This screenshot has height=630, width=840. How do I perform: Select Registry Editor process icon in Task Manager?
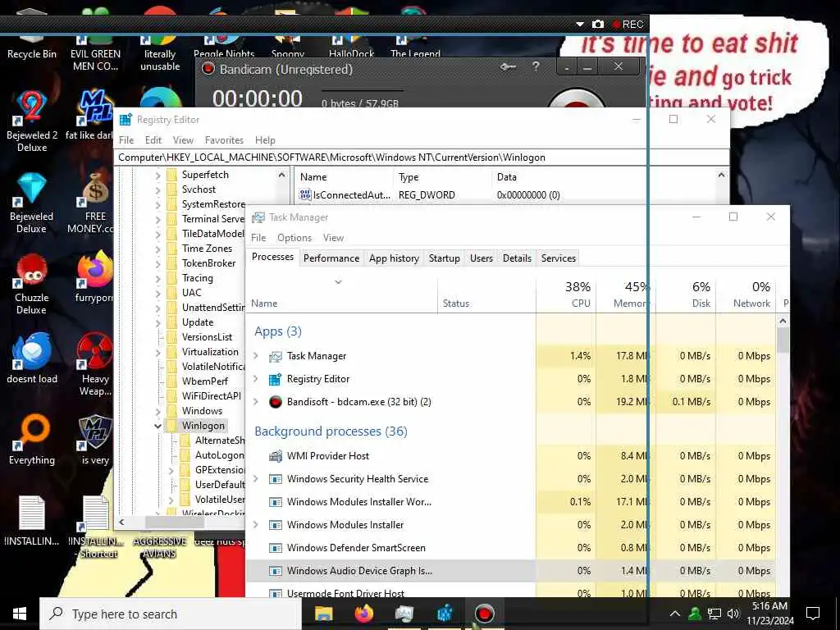(x=276, y=379)
